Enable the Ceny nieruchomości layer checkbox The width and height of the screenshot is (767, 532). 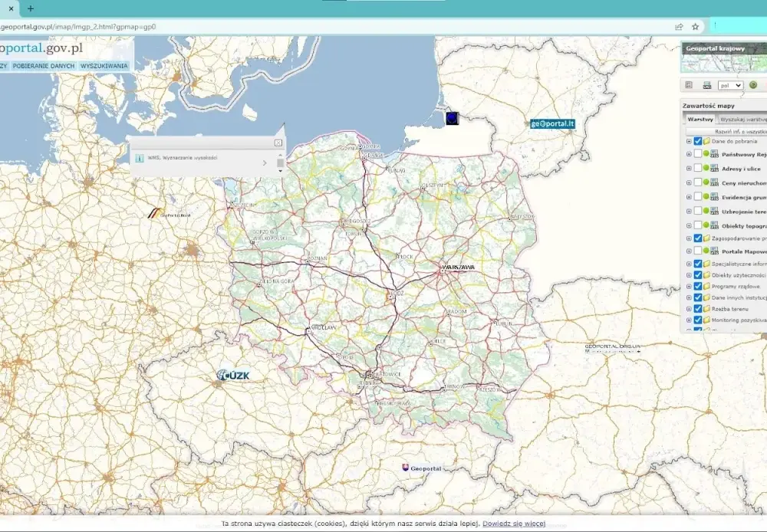click(698, 182)
